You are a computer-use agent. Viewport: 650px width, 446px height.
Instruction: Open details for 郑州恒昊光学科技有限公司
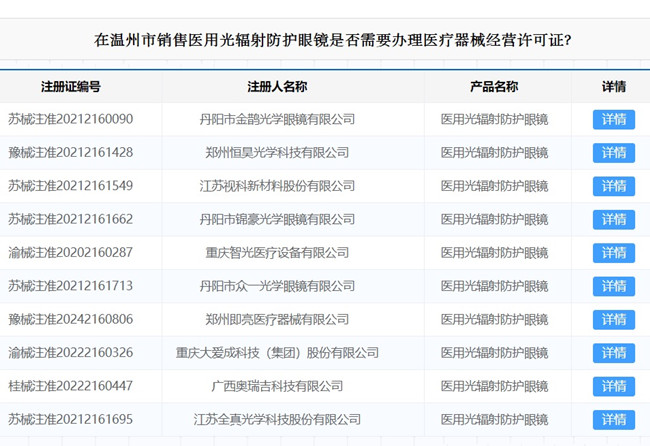(614, 153)
